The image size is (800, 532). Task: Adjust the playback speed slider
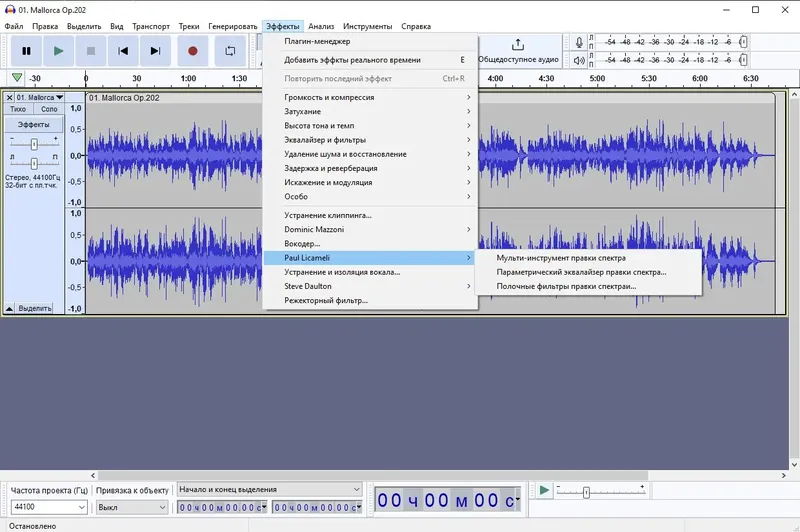coord(586,492)
